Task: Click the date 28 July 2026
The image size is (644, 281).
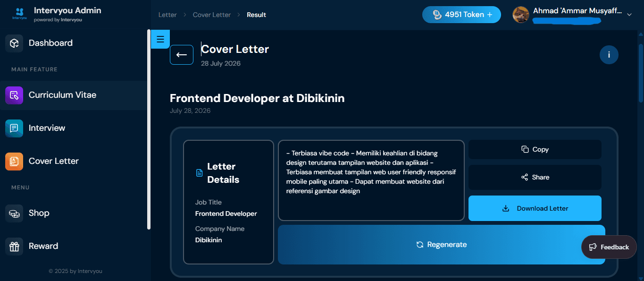Action: click(221, 63)
